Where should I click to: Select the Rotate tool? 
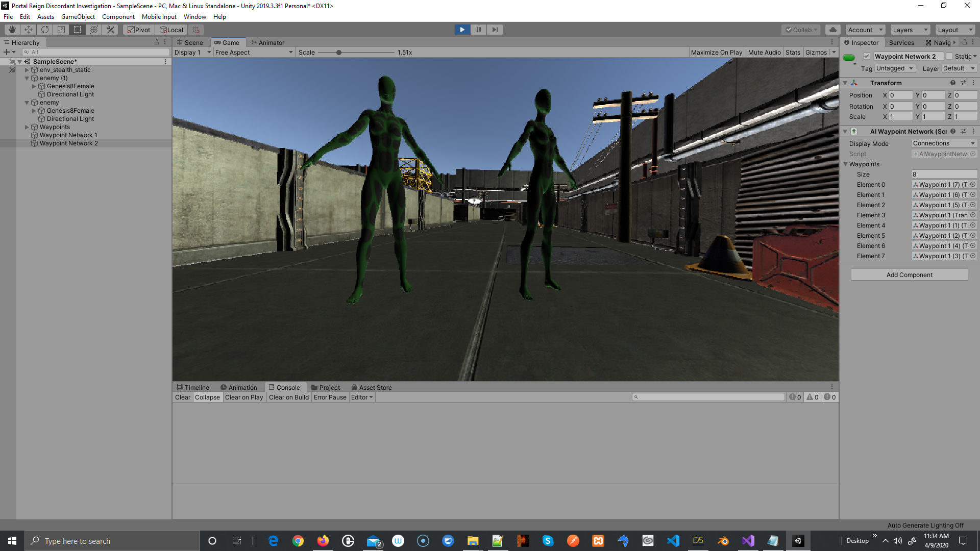45,30
